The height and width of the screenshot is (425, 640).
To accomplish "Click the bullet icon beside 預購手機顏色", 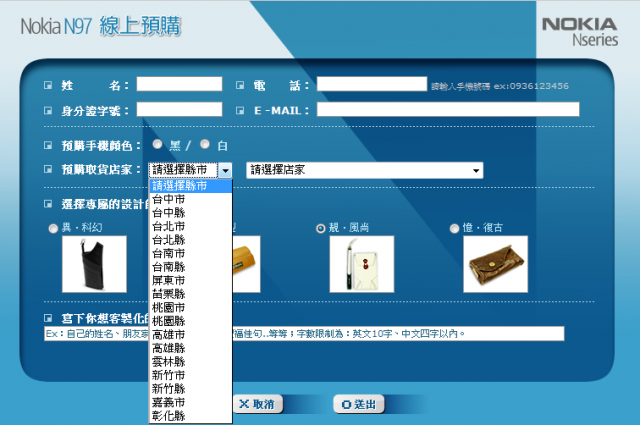I will [x=48, y=145].
